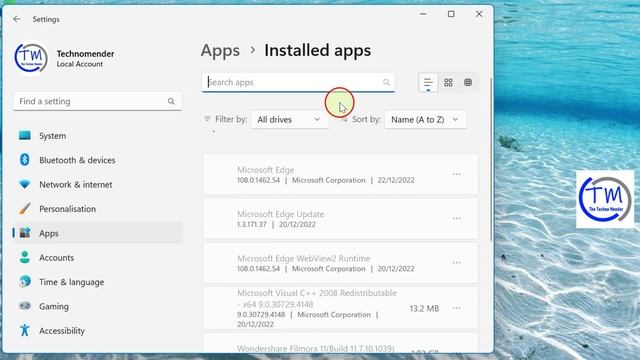Open more options for Visual C++ 2008
This screenshot has width=640, height=360.
tap(456, 308)
